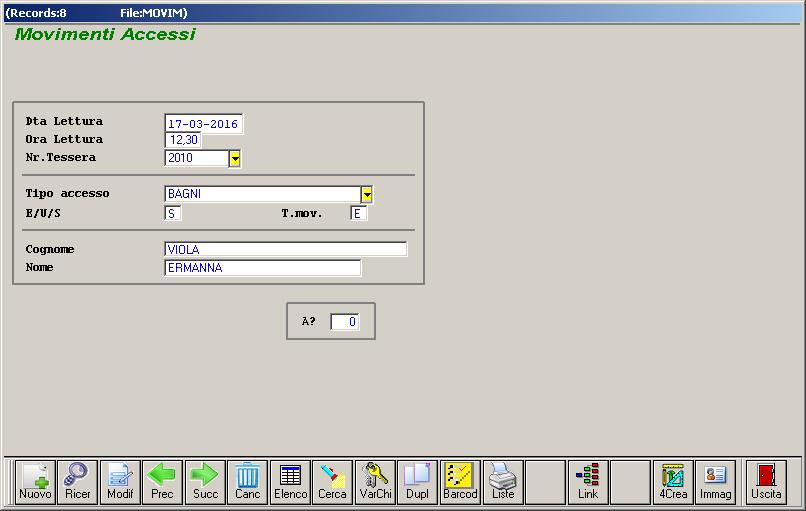Open the Link tool

pos(588,482)
